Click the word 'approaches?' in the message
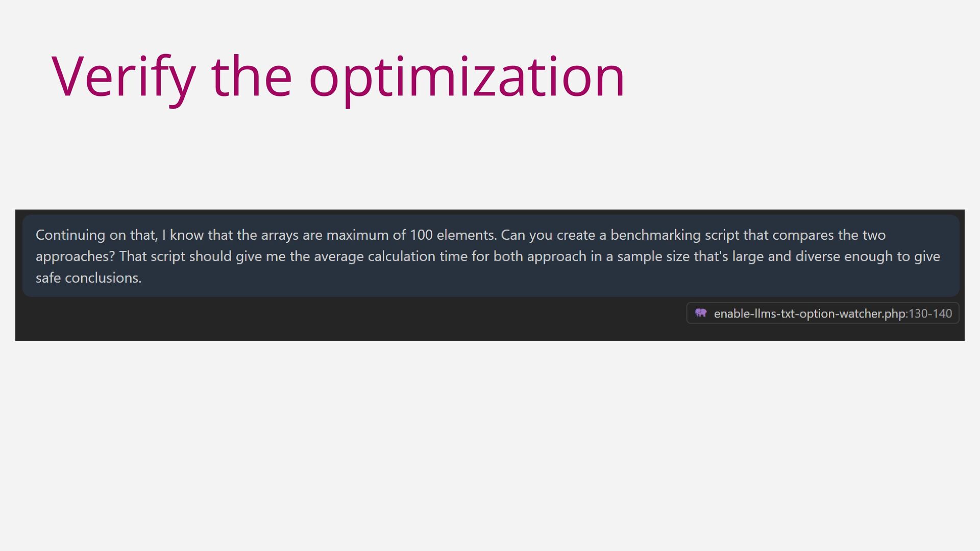 pos(75,257)
